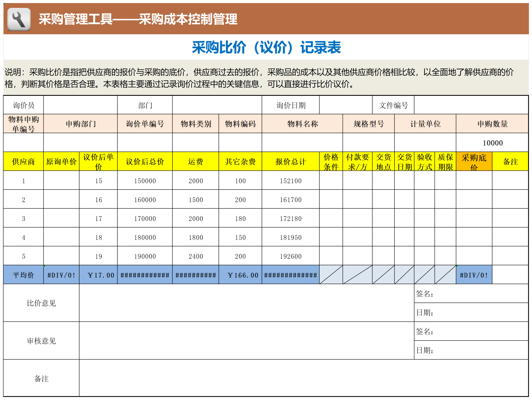Click 签名 field in 比价意见 row
The height and width of the screenshot is (400, 532).
click(x=471, y=294)
